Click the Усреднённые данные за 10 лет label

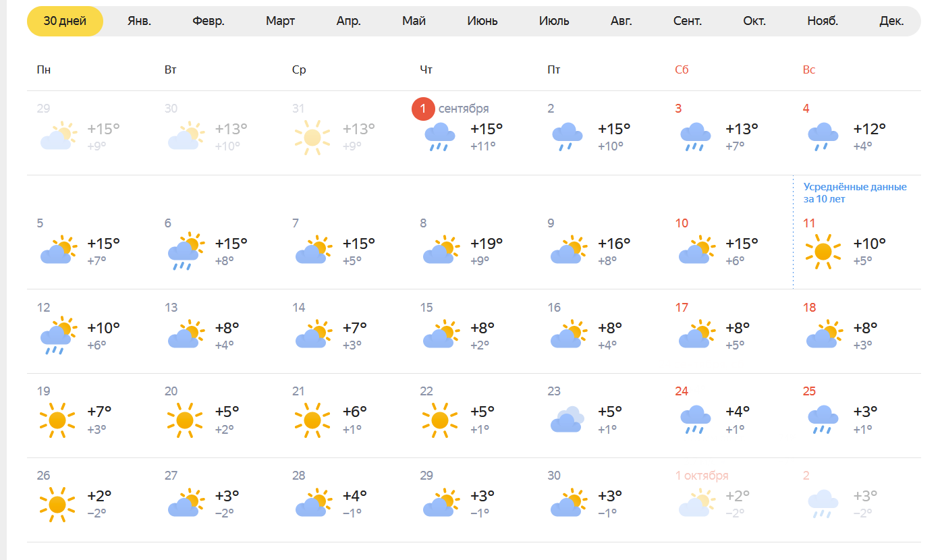855,193
